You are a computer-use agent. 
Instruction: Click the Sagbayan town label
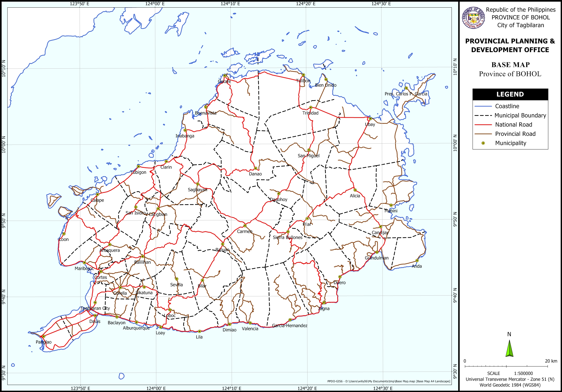(x=197, y=190)
